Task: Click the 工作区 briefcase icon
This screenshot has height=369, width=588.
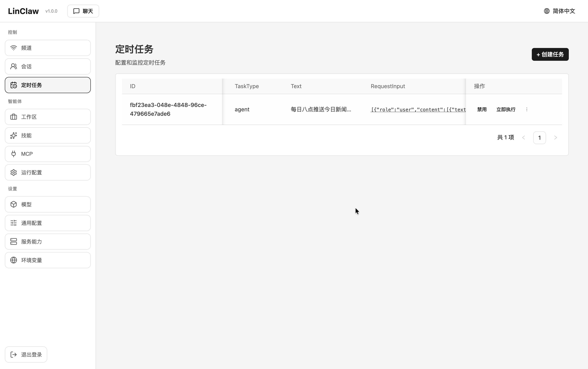Action: pos(13,117)
